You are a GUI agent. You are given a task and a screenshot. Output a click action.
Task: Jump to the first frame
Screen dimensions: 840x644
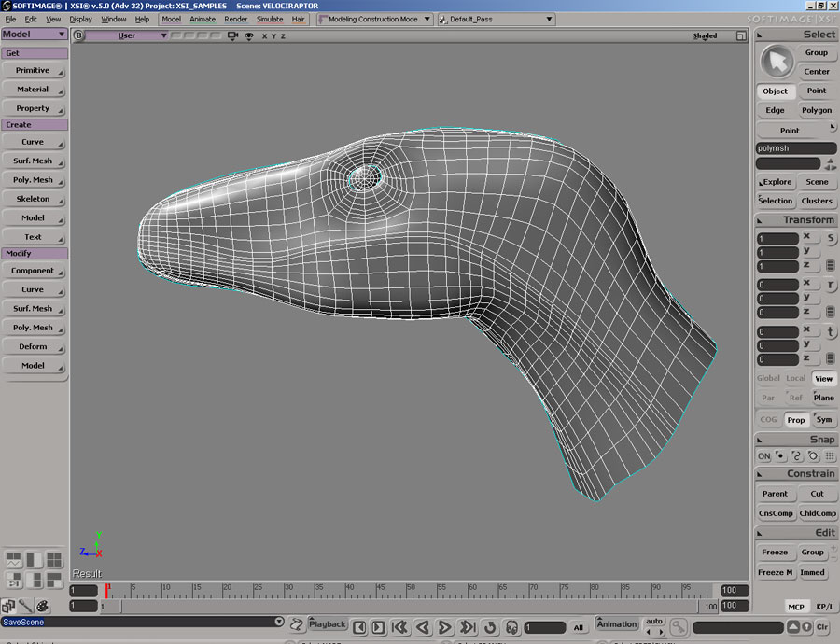click(399, 627)
